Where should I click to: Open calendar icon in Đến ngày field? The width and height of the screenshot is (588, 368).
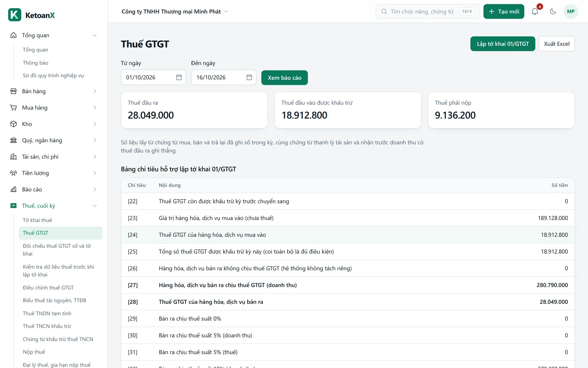click(249, 77)
